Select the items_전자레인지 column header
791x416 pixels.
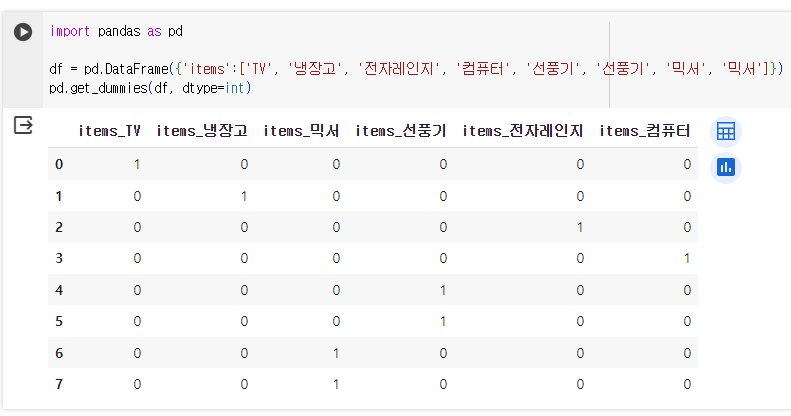coord(523,131)
